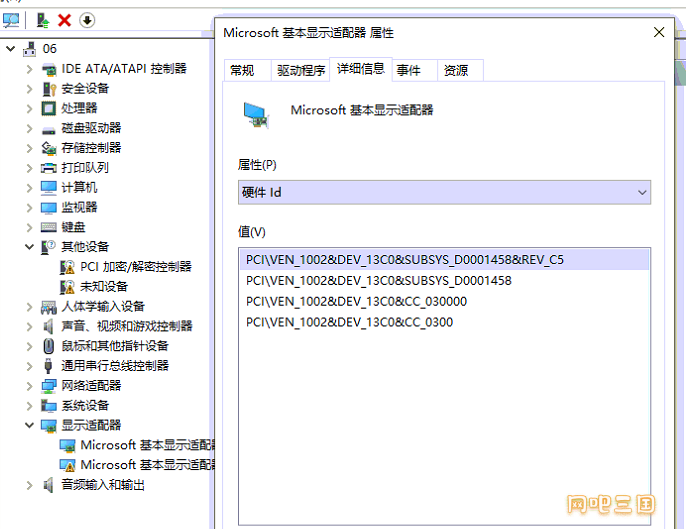Click the 打印队列 printer icon
Screen dimensions: 686x529
[x=49, y=168]
